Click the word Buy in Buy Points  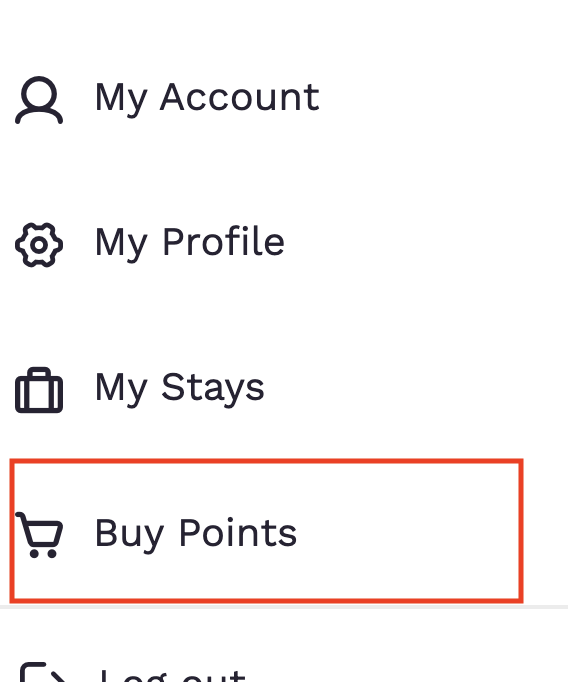click(129, 535)
